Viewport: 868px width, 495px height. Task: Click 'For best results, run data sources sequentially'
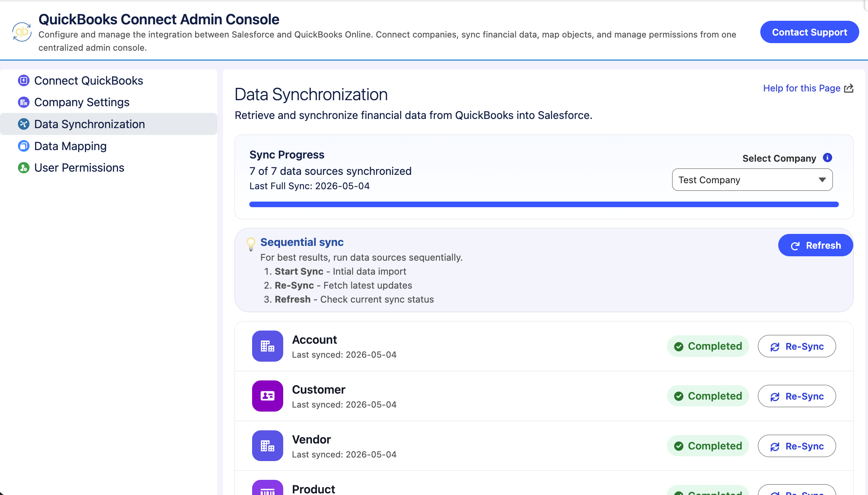point(361,257)
